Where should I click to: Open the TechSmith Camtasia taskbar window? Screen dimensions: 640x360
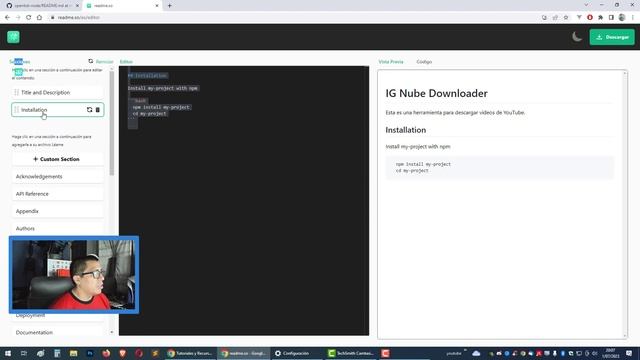(351, 353)
